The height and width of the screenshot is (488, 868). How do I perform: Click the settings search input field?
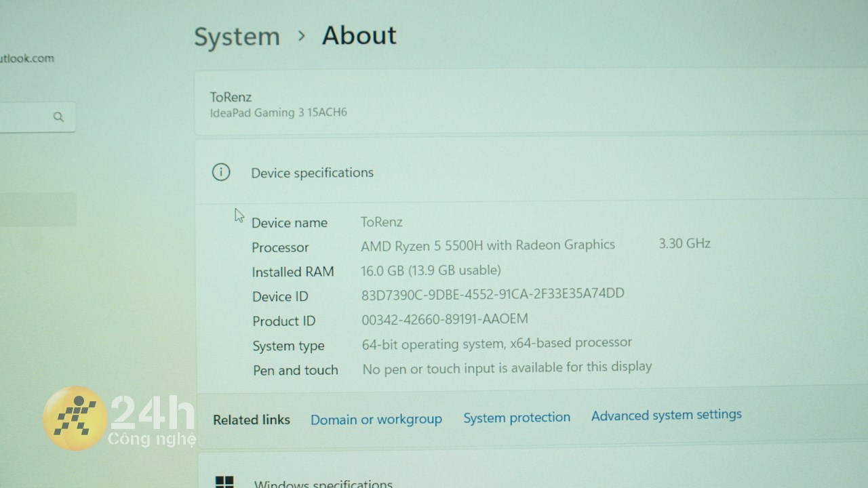click(x=37, y=117)
